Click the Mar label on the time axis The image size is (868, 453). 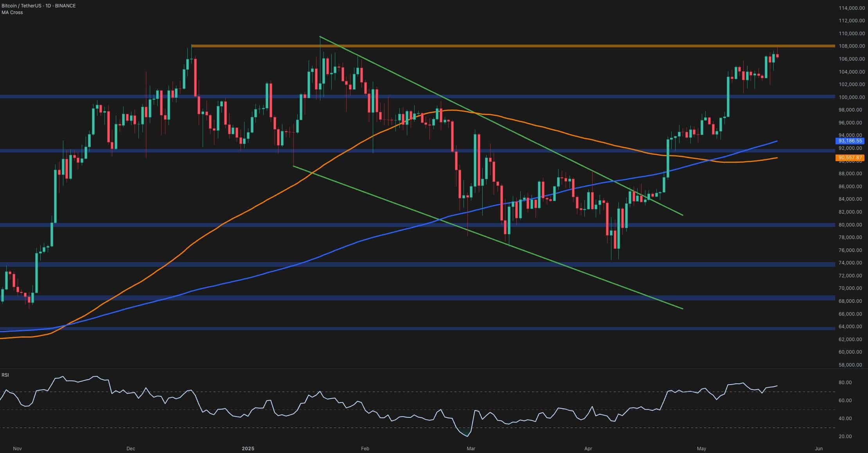471,449
